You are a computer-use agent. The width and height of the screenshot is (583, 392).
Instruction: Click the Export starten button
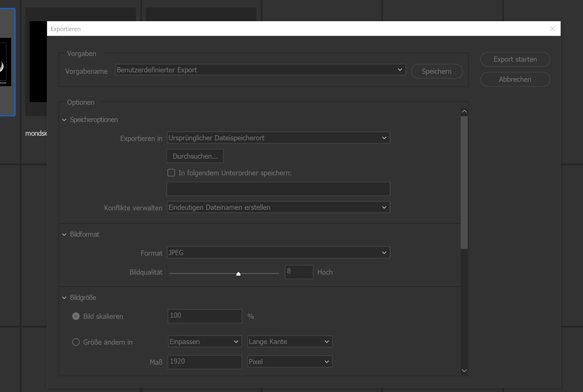click(x=515, y=59)
